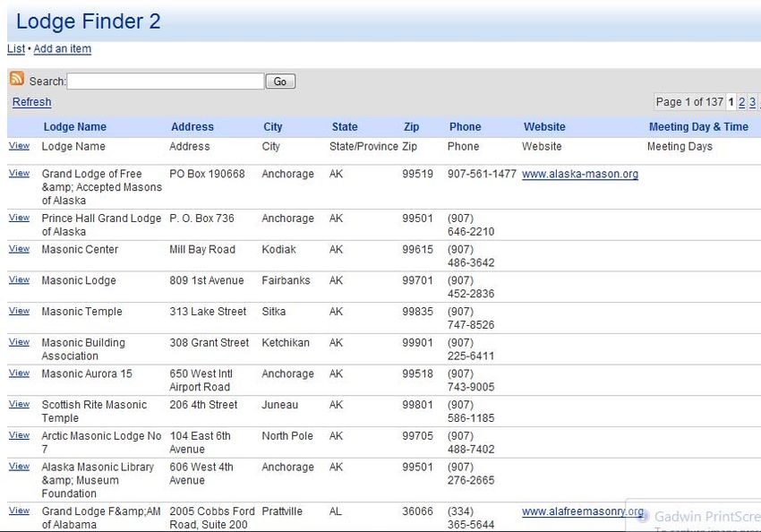Select the 'Juneau' city cell

[280, 405]
